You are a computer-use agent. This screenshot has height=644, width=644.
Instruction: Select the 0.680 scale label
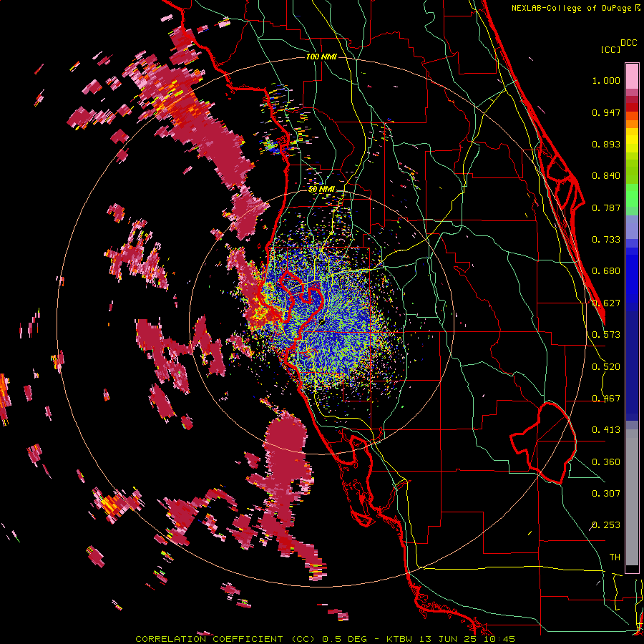click(606, 271)
